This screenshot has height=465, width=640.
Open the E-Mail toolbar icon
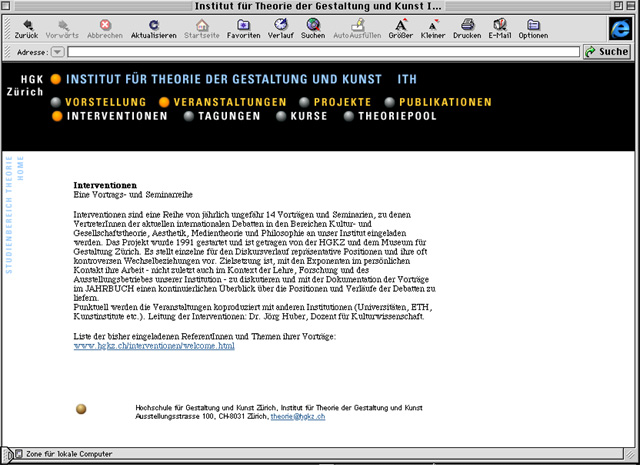499,24
